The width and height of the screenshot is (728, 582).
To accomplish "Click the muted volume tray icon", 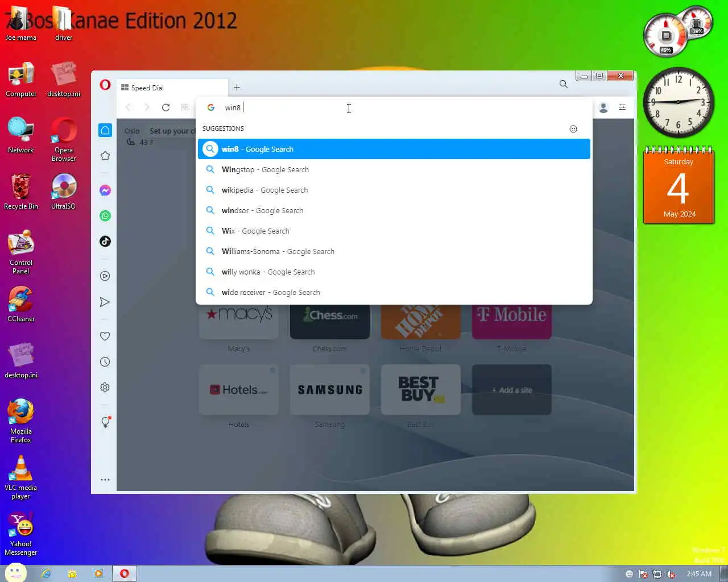I will coord(671,574).
